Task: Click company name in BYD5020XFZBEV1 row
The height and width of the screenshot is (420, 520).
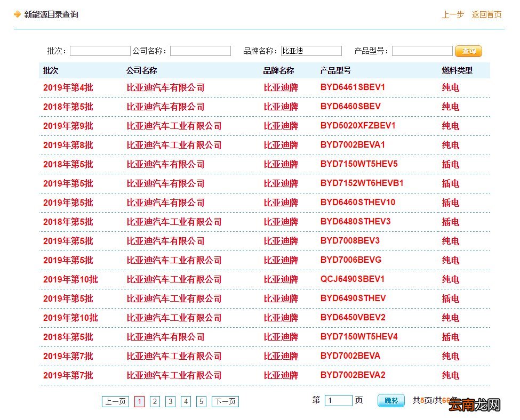Action: 174,126
